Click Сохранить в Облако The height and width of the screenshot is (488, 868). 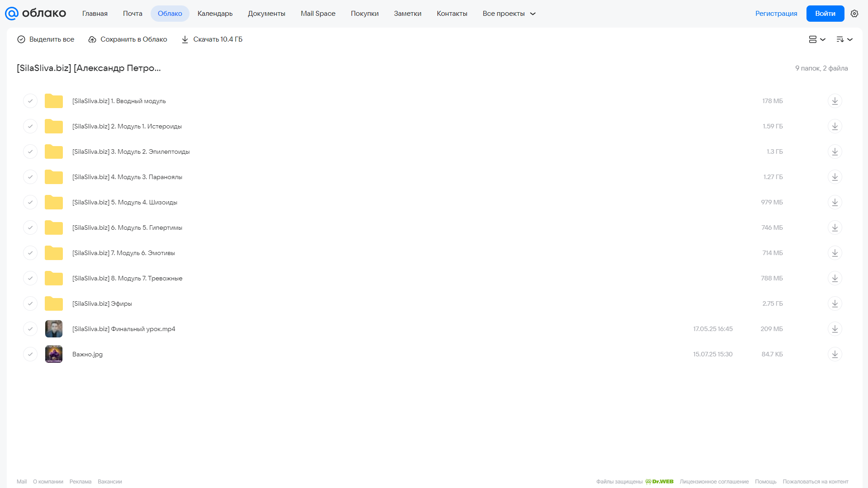click(128, 39)
